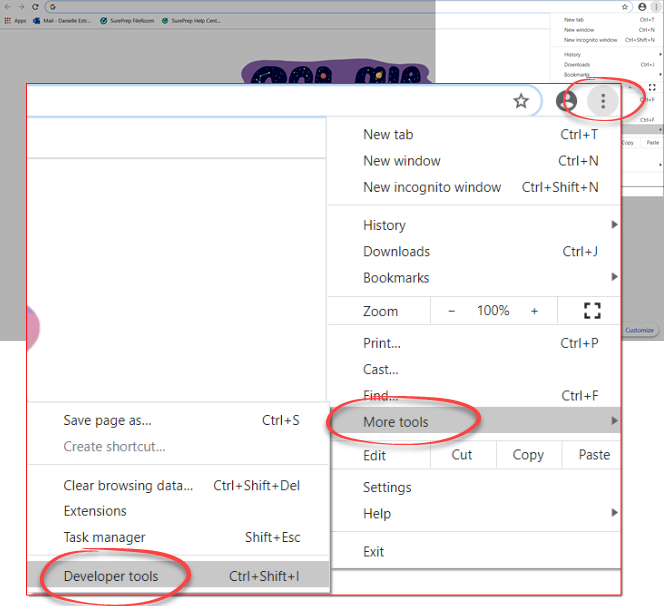Click the browser back arrow
Image resolution: width=664 pixels, height=606 pixels.
point(8,7)
